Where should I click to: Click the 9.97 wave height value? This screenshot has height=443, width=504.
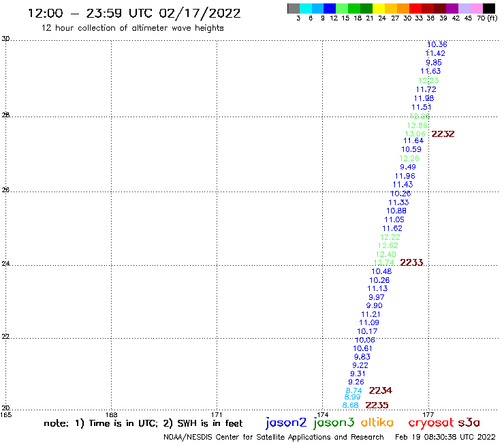(x=377, y=298)
